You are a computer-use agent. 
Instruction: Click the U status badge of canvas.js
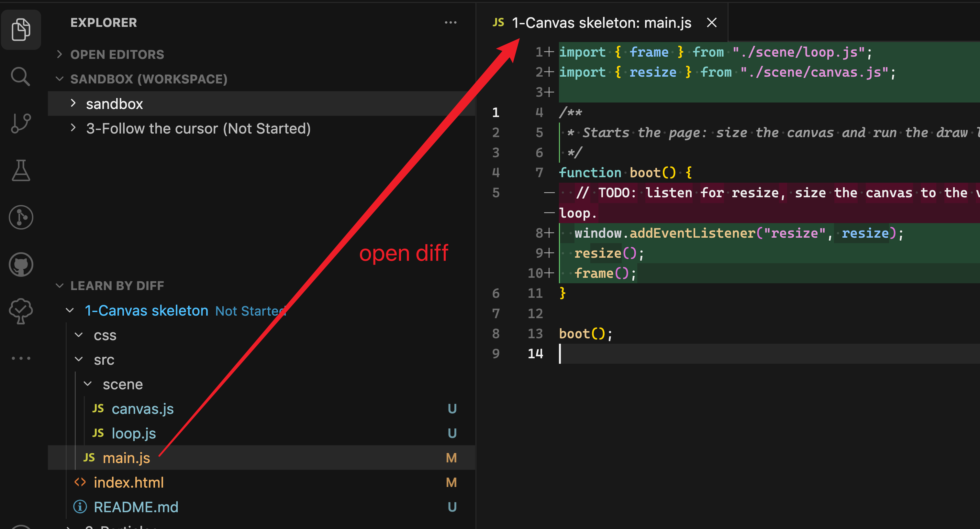(x=452, y=409)
